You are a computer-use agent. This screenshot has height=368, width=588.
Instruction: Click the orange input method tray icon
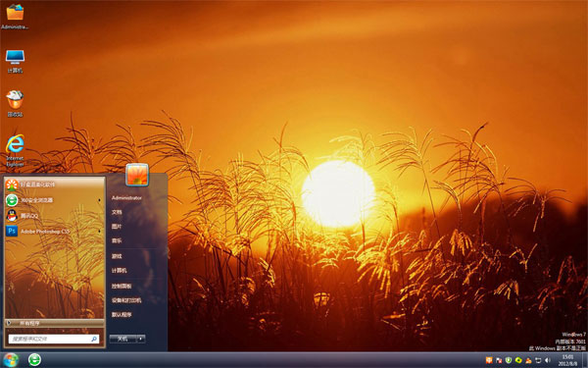[x=489, y=360]
